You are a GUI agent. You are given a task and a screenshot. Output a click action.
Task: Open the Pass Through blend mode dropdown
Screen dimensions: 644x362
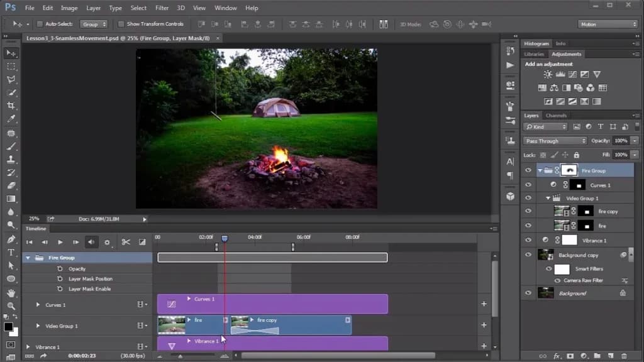point(555,141)
